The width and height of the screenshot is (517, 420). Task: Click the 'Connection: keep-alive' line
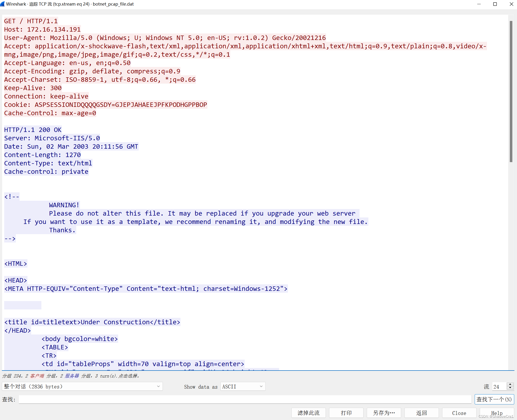pos(46,96)
